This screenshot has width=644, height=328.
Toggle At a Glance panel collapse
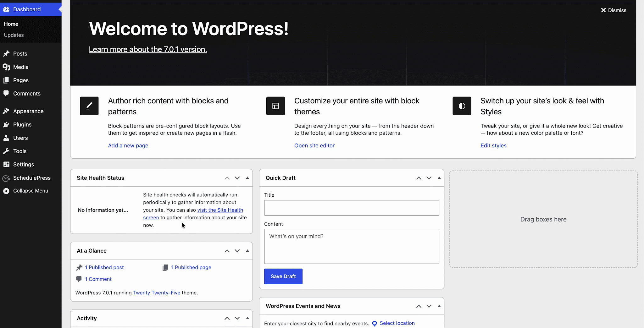tap(247, 251)
